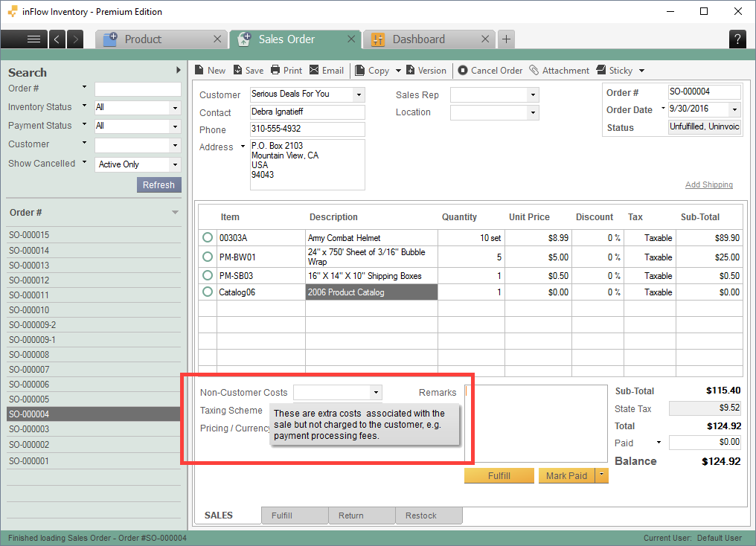Open the Inventory Status filter dropdown
The height and width of the screenshot is (546, 756).
175,108
